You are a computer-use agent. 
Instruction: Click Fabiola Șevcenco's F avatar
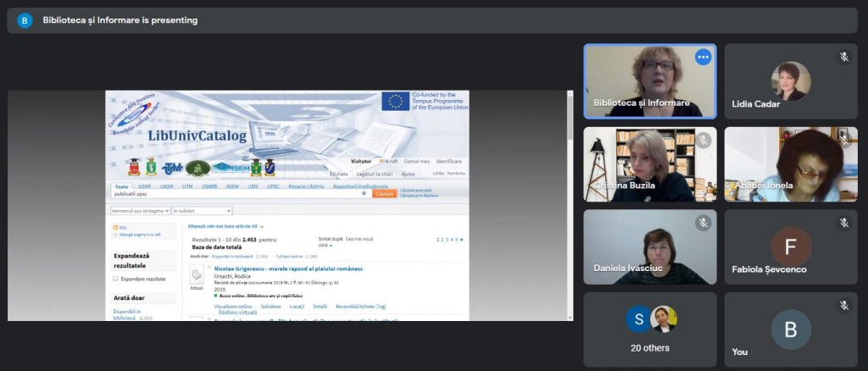[791, 246]
